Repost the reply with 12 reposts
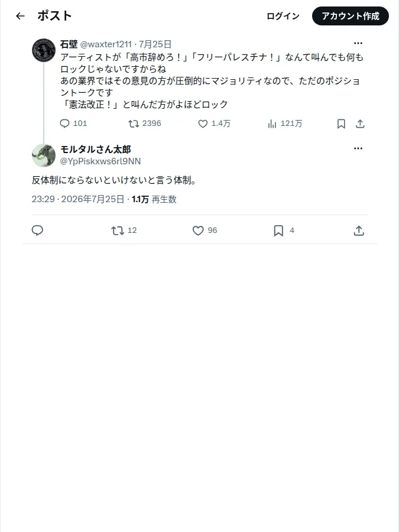The image size is (399, 532). point(118,231)
